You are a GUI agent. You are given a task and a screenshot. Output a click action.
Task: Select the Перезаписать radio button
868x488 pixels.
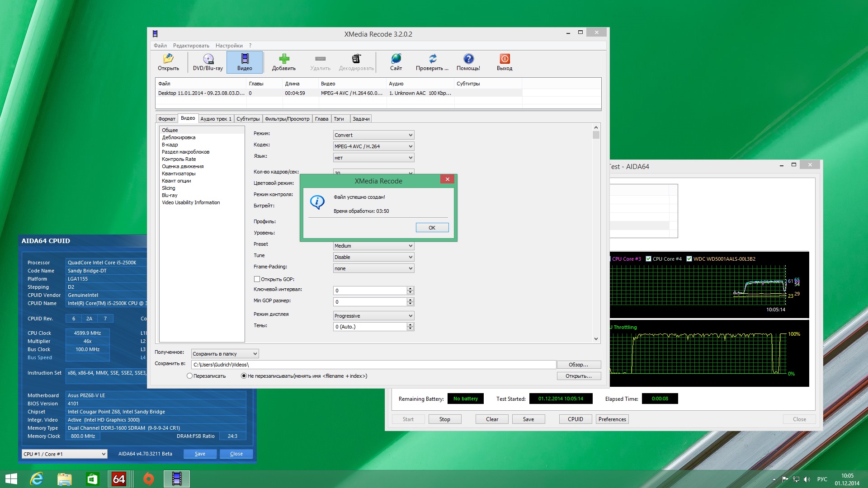tap(190, 376)
